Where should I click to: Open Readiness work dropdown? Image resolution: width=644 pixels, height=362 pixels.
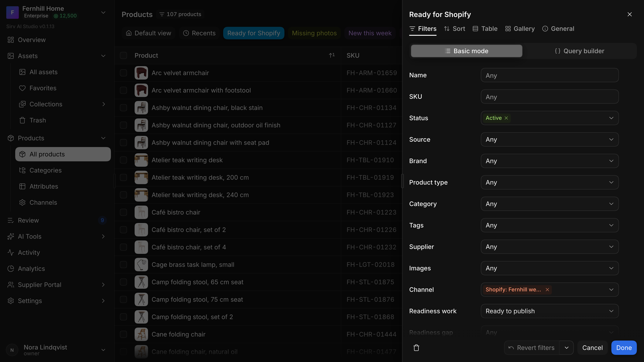point(549,311)
